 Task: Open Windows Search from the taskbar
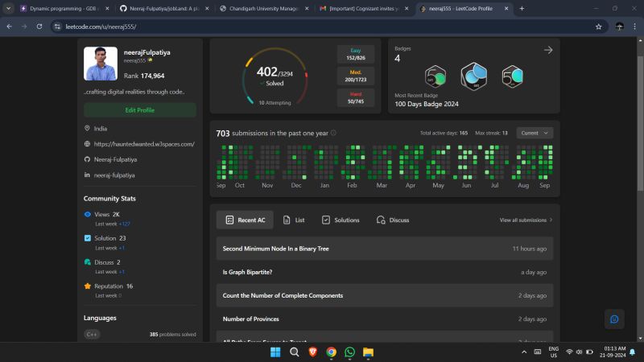(x=294, y=352)
